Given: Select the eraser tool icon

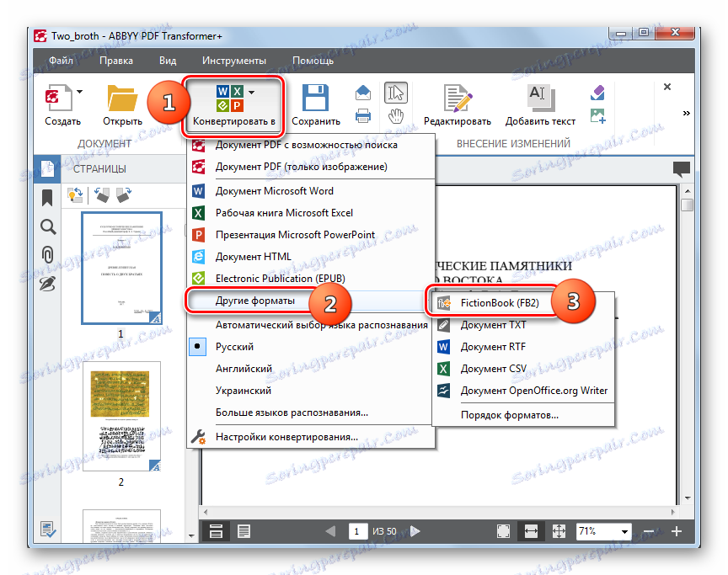Looking at the screenshot, I should [597, 93].
